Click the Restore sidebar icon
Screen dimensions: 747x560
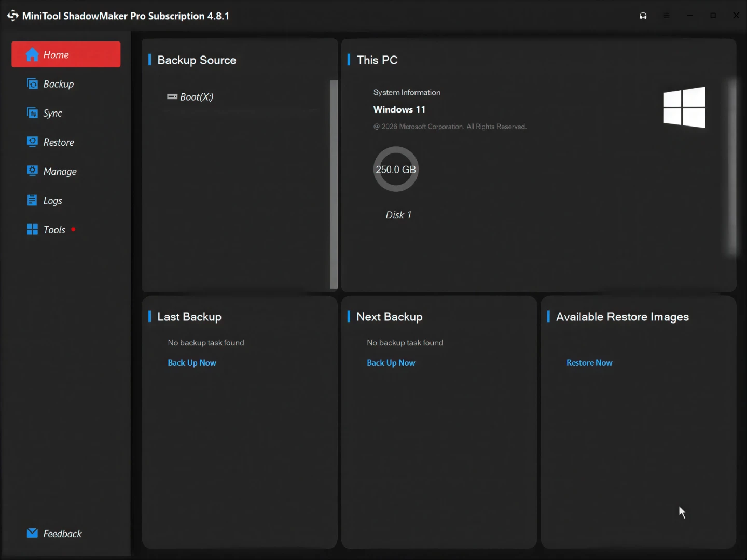tap(32, 142)
